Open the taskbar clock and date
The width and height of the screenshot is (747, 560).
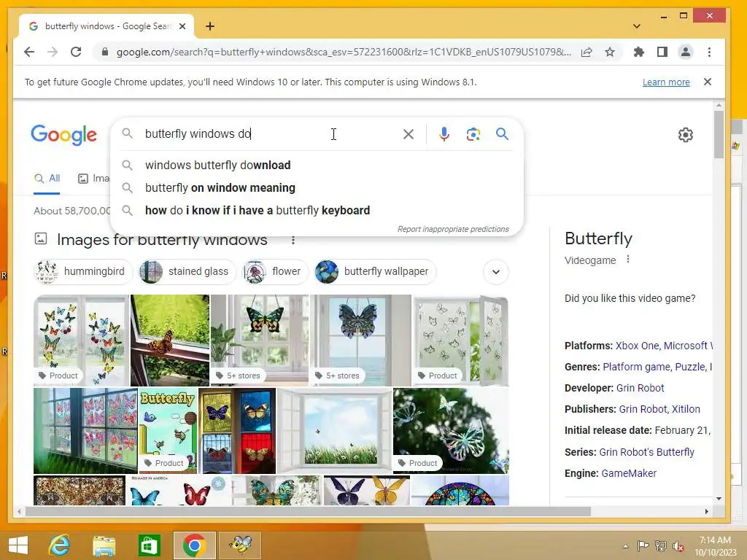[x=715, y=546]
